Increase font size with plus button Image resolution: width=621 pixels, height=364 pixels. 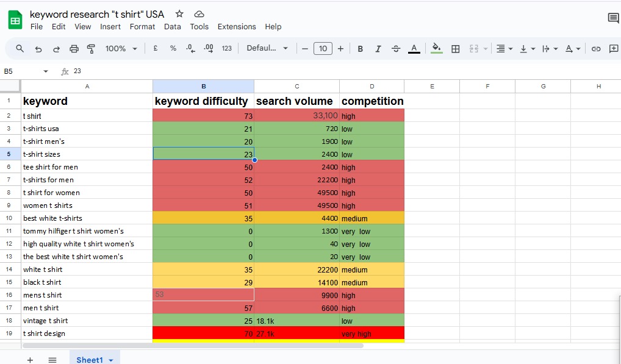coord(340,49)
